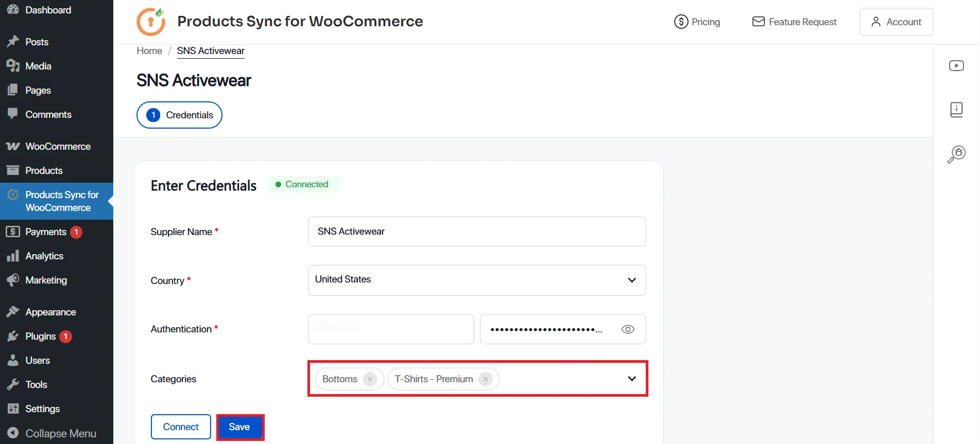The image size is (980, 444).
Task: Click the WooCommerce logo icon
Action: [x=13, y=146]
